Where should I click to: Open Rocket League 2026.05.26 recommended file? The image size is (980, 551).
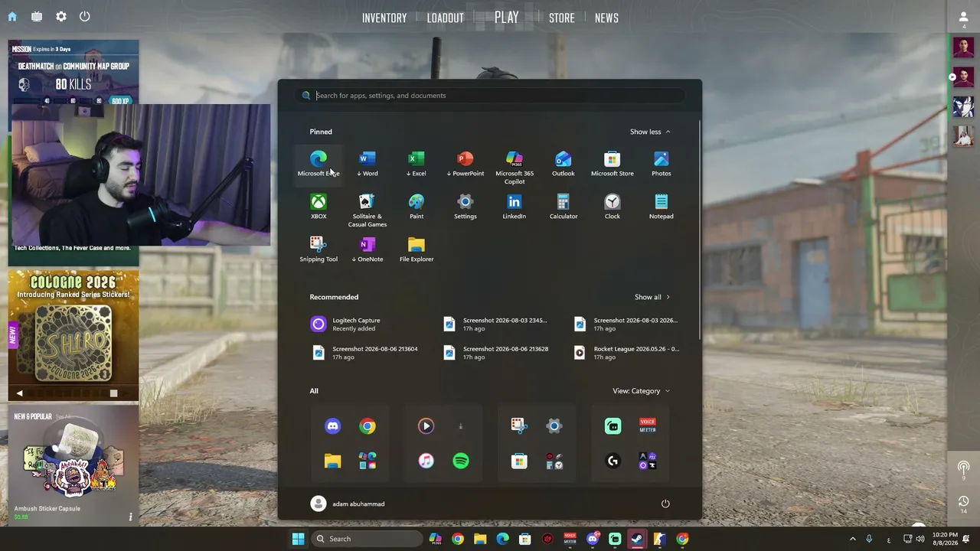pos(628,353)
